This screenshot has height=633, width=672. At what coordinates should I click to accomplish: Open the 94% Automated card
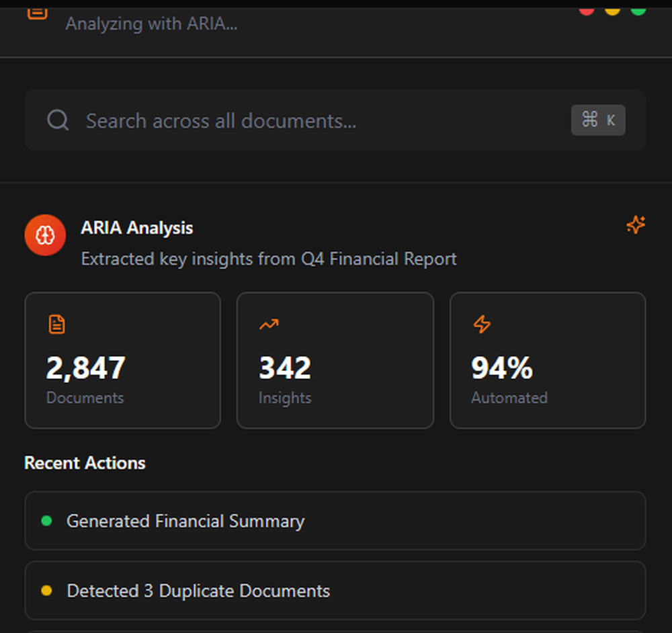[548, 360]
